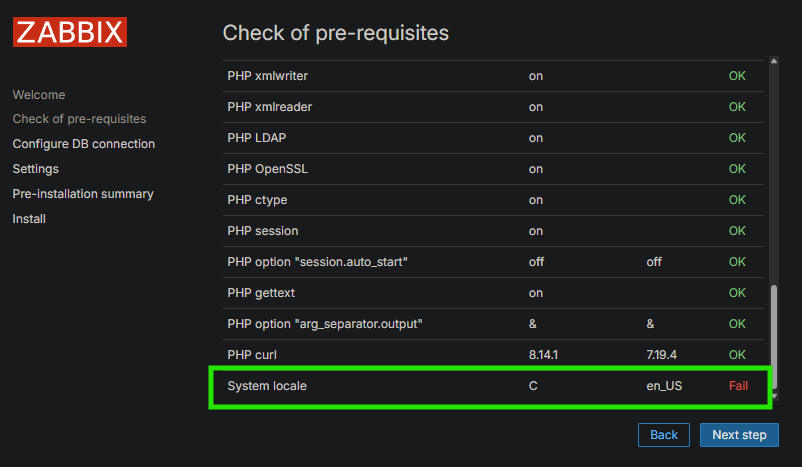Go to Configure DB connection step

(x=84, y=144)
